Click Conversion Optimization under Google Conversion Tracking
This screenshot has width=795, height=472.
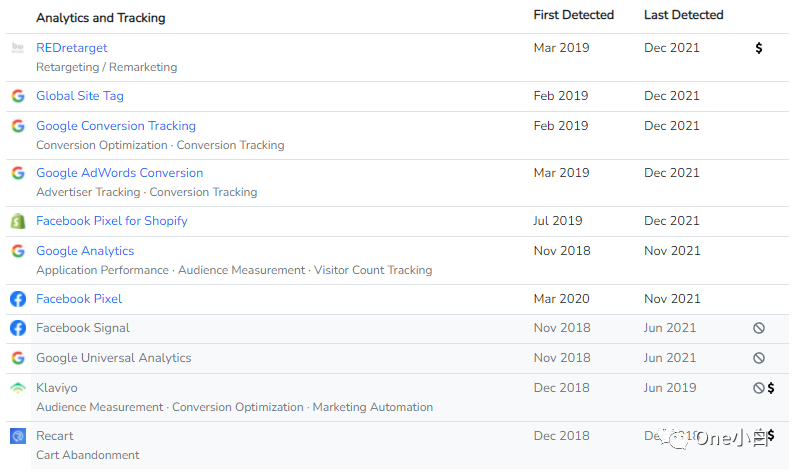101,145
